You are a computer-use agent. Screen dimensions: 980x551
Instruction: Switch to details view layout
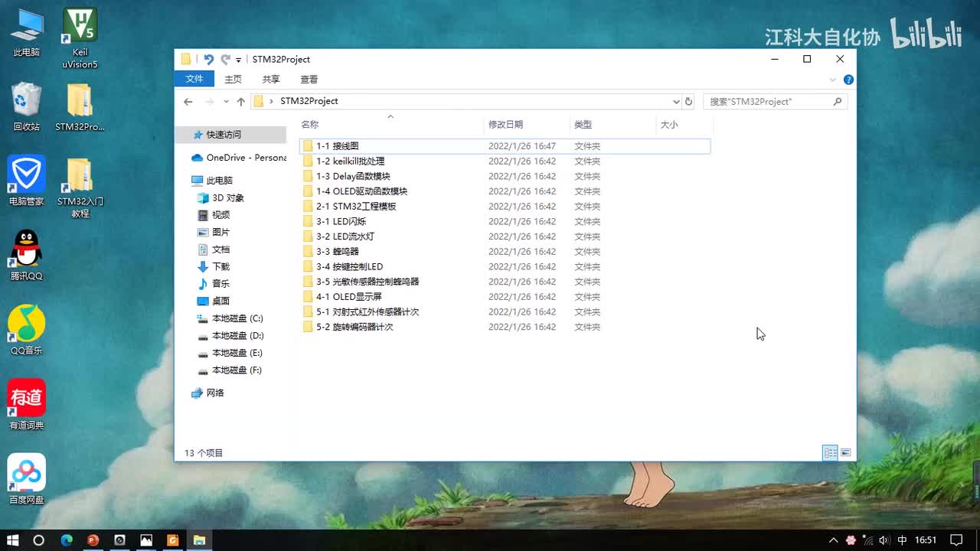click(x=830, y=453)
